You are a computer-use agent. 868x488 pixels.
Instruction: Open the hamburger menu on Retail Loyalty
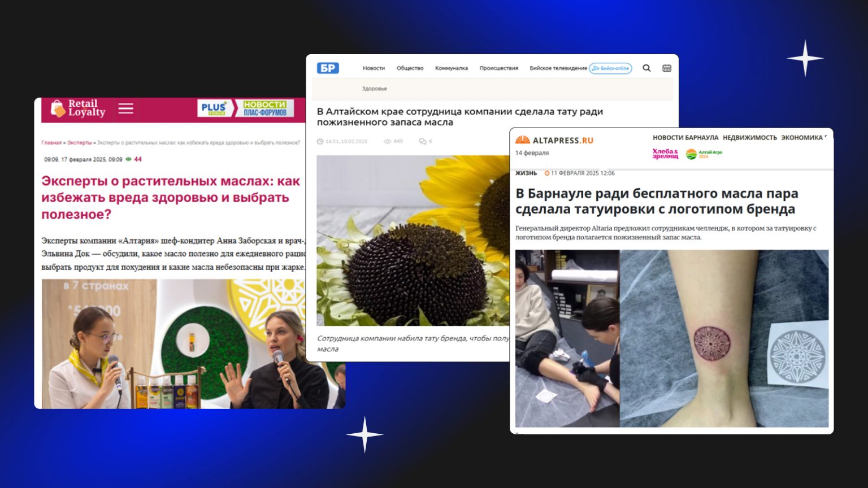point(125,108)
